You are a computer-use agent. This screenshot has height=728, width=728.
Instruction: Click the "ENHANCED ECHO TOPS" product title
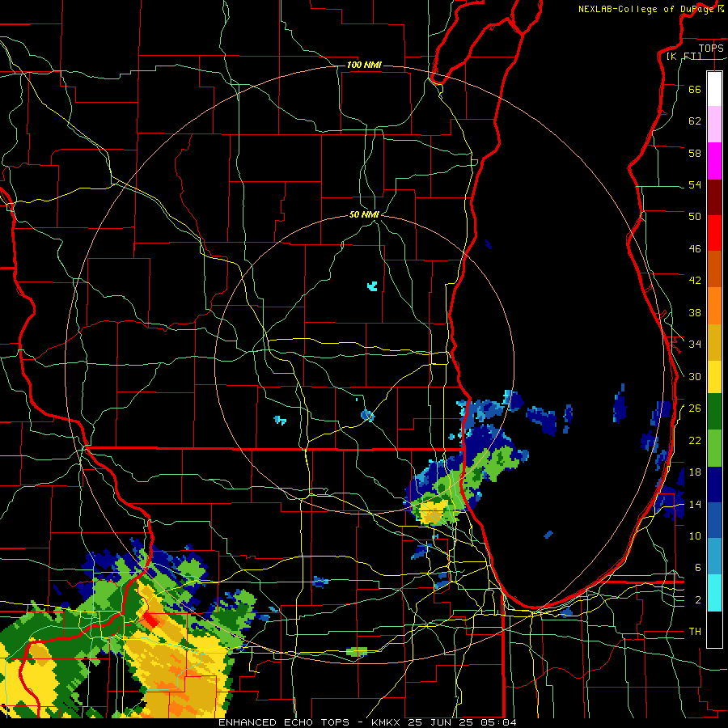pos(284,722)
